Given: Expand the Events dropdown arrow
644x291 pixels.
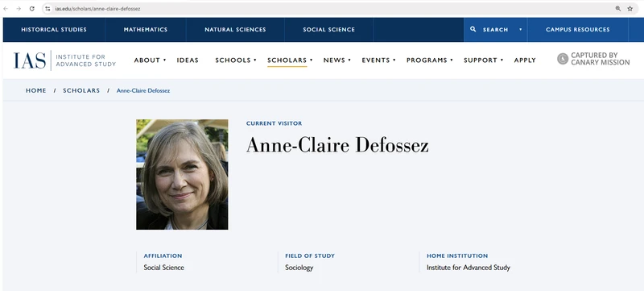Looking at the screenshot, I should pyautogui.click(x=394, y=60).
